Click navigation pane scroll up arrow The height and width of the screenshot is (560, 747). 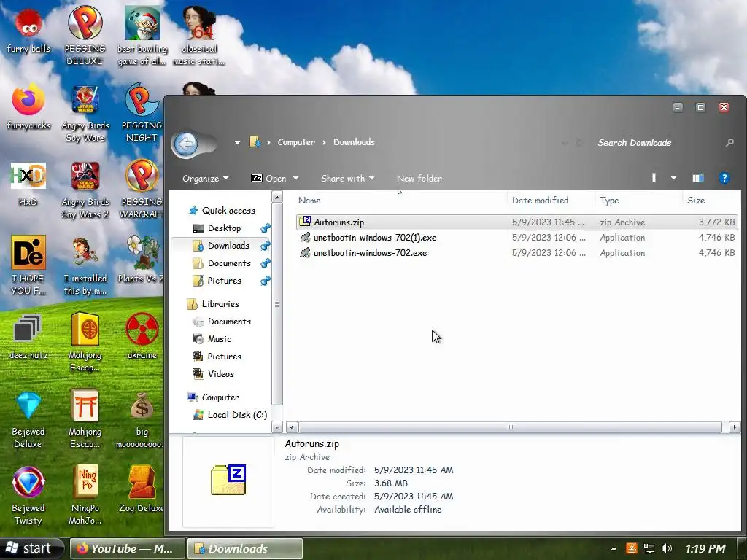tap(276, 196)
